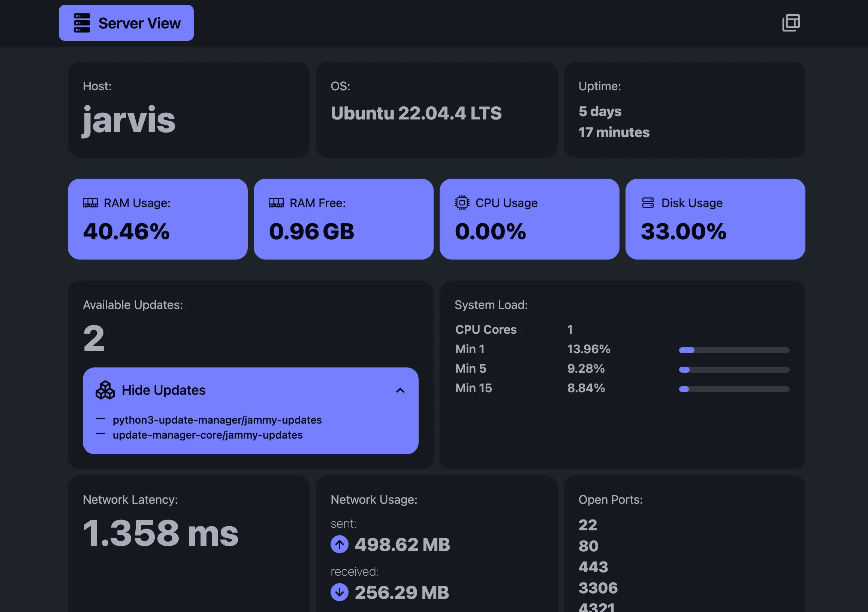Click the windows overlay icon in top-right corner
868x612 pixels.
(x=790, y=23)
